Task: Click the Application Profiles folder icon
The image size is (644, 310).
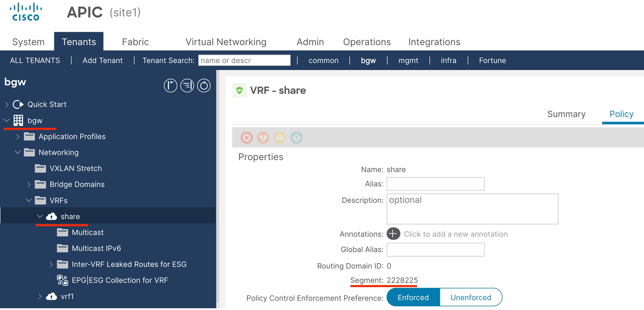Action: click(x=29, y=136)
